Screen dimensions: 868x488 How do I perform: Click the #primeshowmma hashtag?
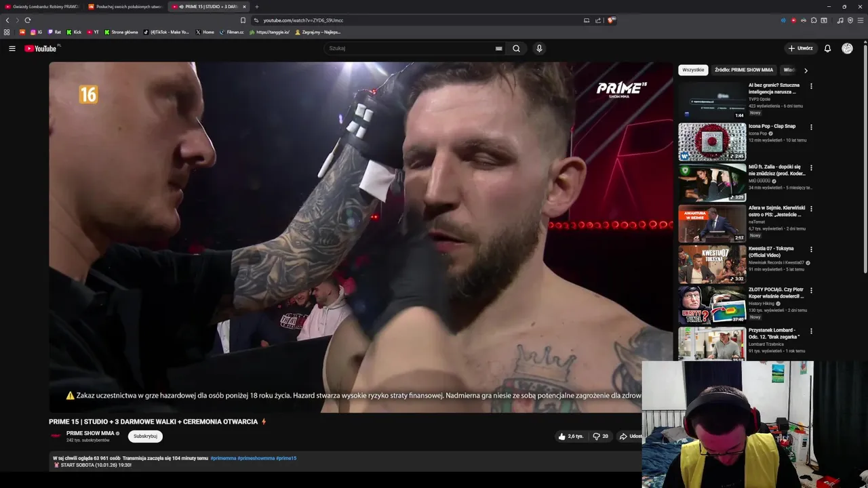click(256, 458)
